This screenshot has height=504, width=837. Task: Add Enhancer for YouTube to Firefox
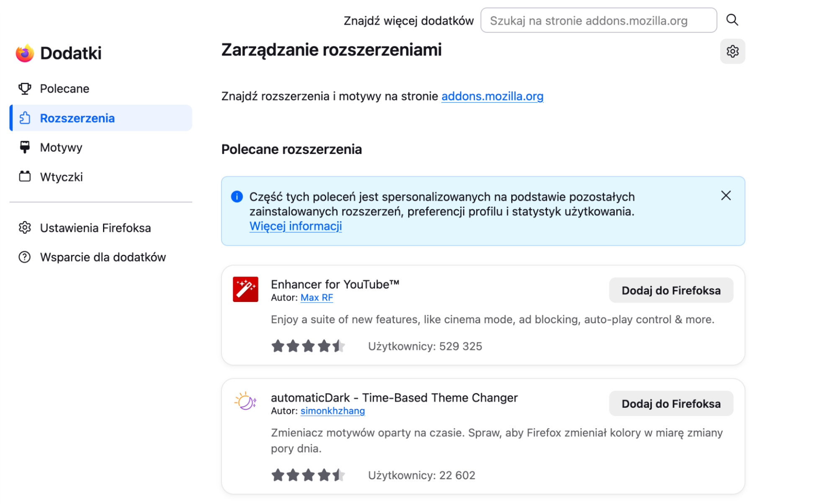click(671, 290)
